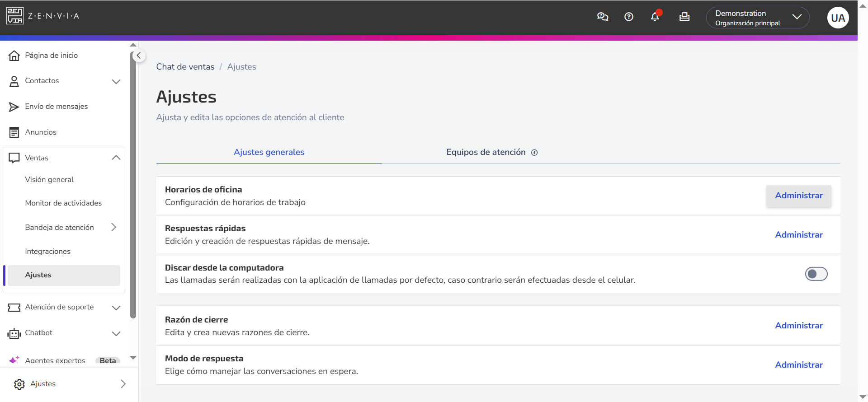Open Envío de mensajes page
This screenshot has width=868, height=402.
pos(57,107)
